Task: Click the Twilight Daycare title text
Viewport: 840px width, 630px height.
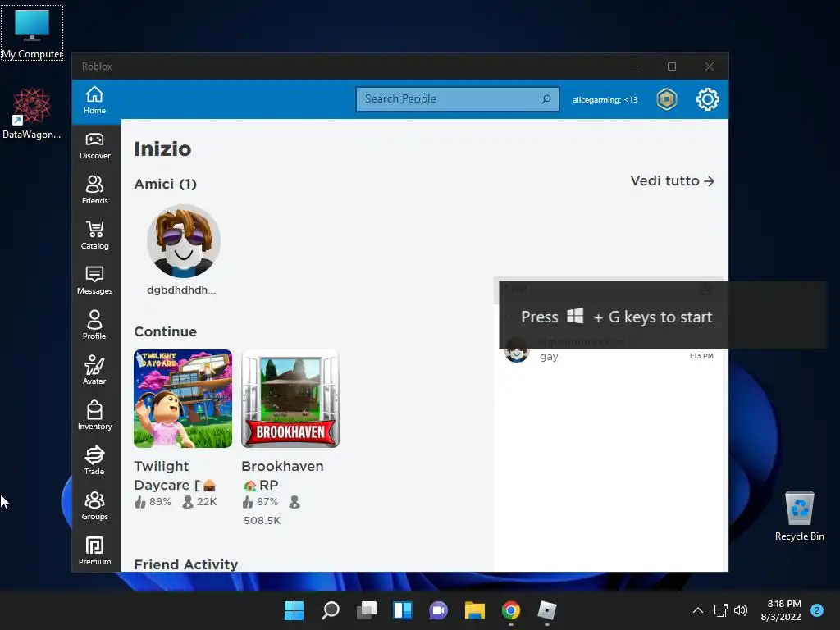Action: coord(175,476)
